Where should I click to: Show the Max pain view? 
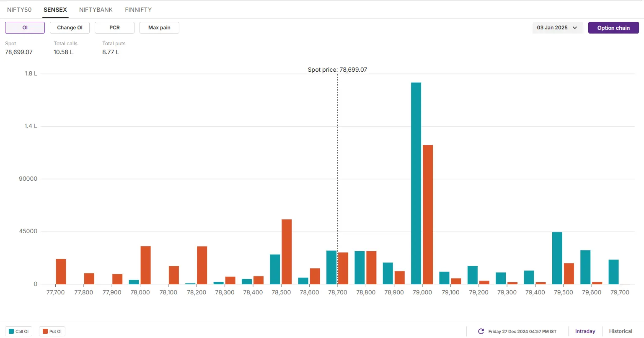pyautogui.click(x=159, y=28)
